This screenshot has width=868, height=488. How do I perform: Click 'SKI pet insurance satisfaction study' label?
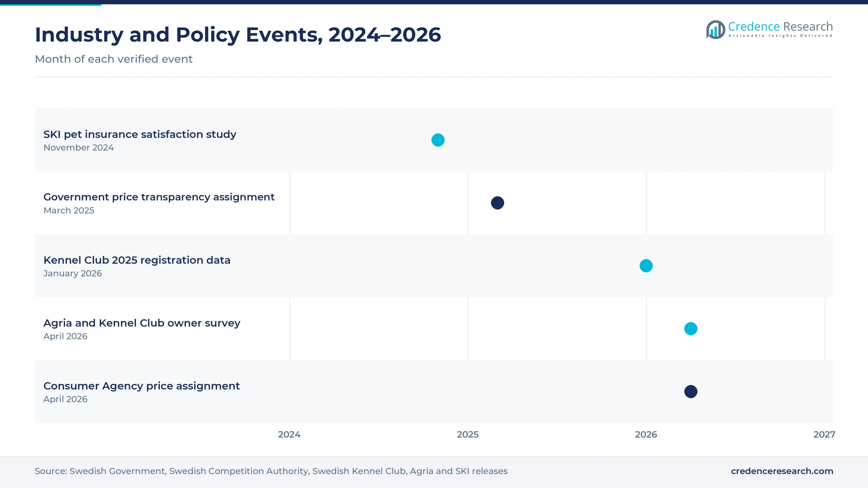(x=140, y=134)
